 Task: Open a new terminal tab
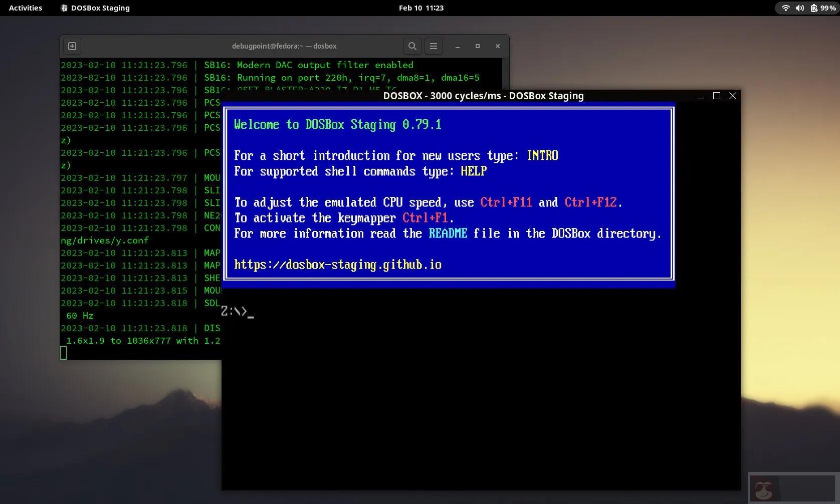coord(72,46)
